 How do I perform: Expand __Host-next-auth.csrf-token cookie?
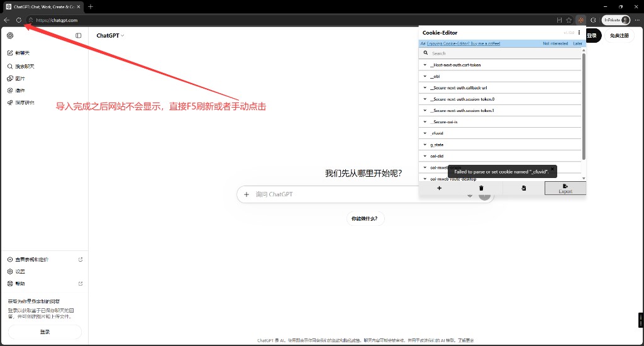tap(500, 65)
